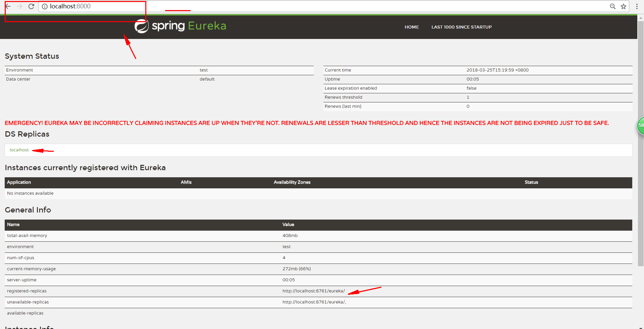
Task: Select the Renews (last min) value
Action: (468, 106)
